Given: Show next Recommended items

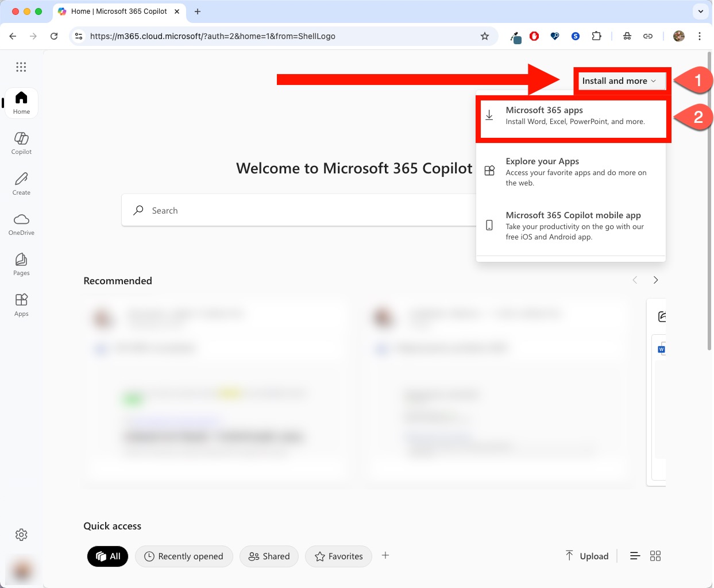Looking at the screenshot, I should point(655,280).
